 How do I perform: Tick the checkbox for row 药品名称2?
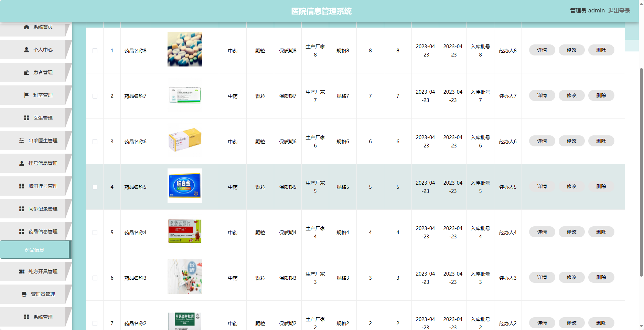(95, 323)
